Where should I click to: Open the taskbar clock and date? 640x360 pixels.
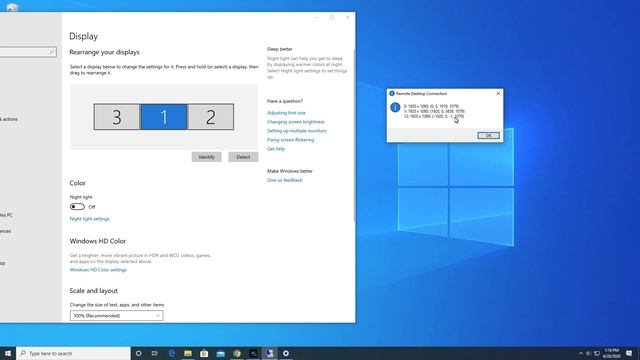611,353
